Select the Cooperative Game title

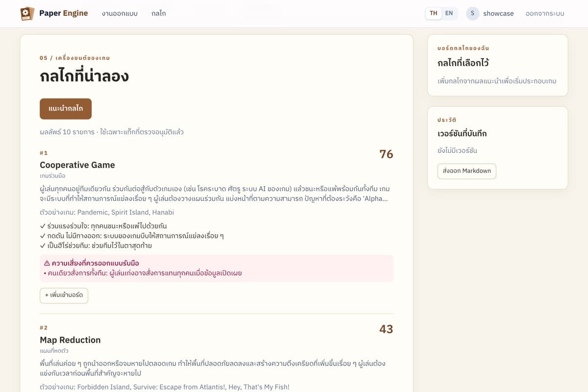[77, 165]
